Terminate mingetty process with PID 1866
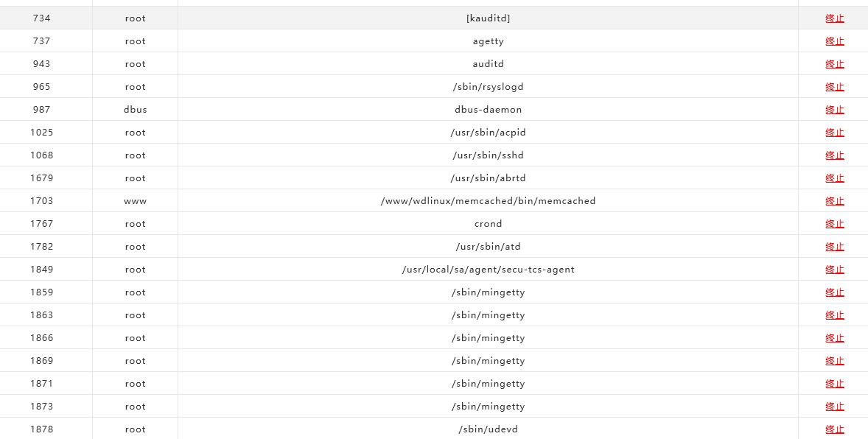This screenshot has width=868, height=439. (x=834, y=338)
